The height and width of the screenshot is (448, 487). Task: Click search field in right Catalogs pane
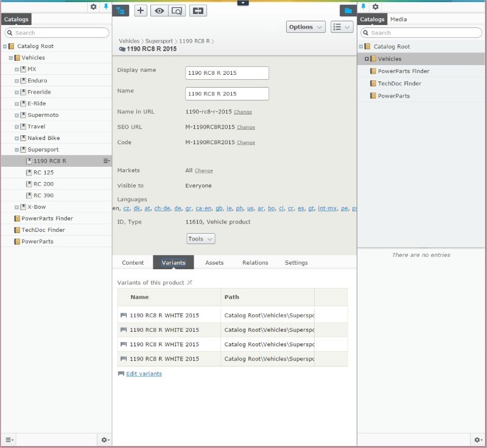pos(421,33)
